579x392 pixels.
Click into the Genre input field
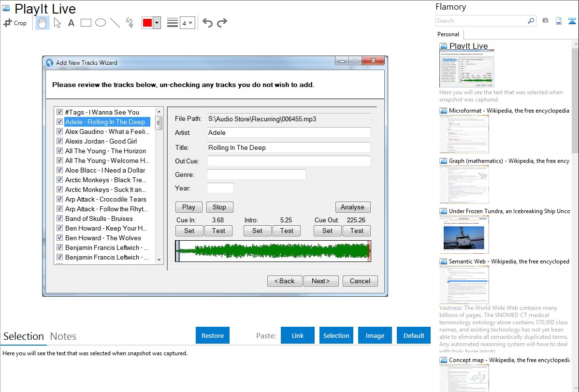pyautogui.click(x=256, y=174)
